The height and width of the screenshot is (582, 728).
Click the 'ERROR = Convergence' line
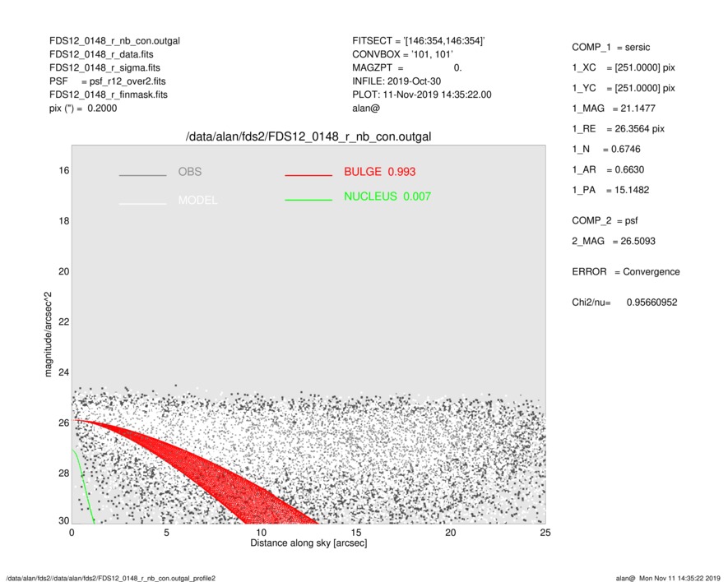tap(626, 272)
